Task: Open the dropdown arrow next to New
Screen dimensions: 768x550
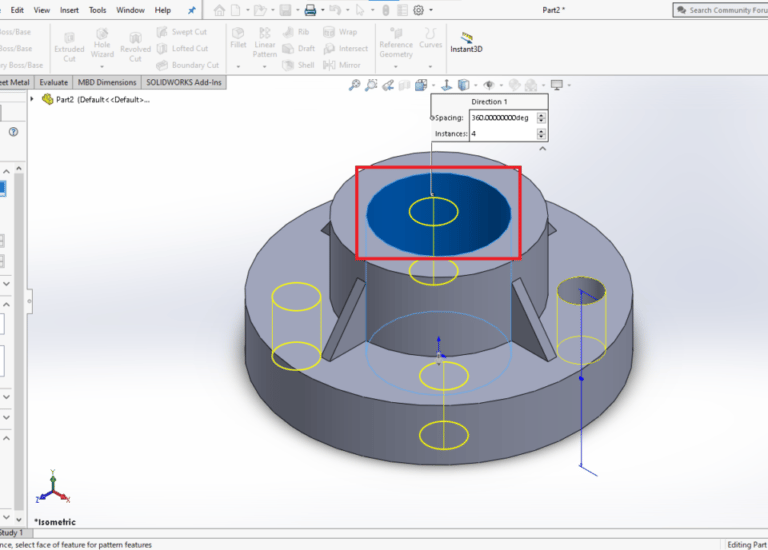Action: pos(247,10)
